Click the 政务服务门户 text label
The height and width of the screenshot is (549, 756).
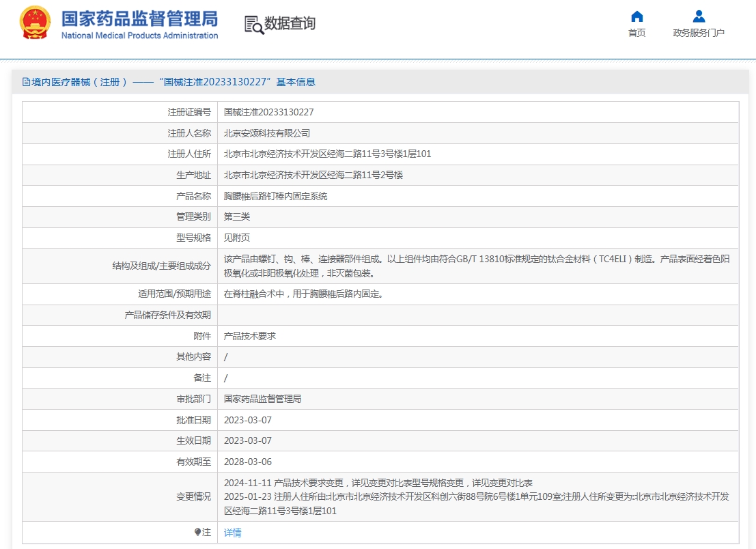tap(699, 33)
